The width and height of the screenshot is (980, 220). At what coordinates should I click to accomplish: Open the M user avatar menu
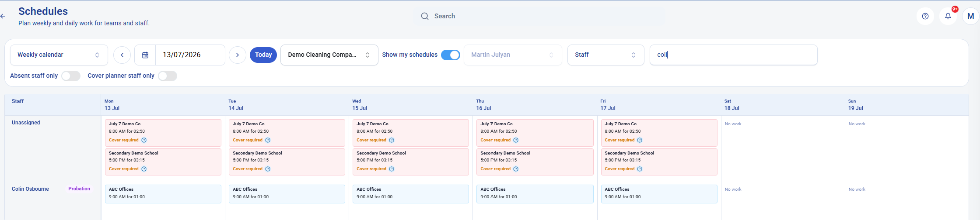(971, 16)
